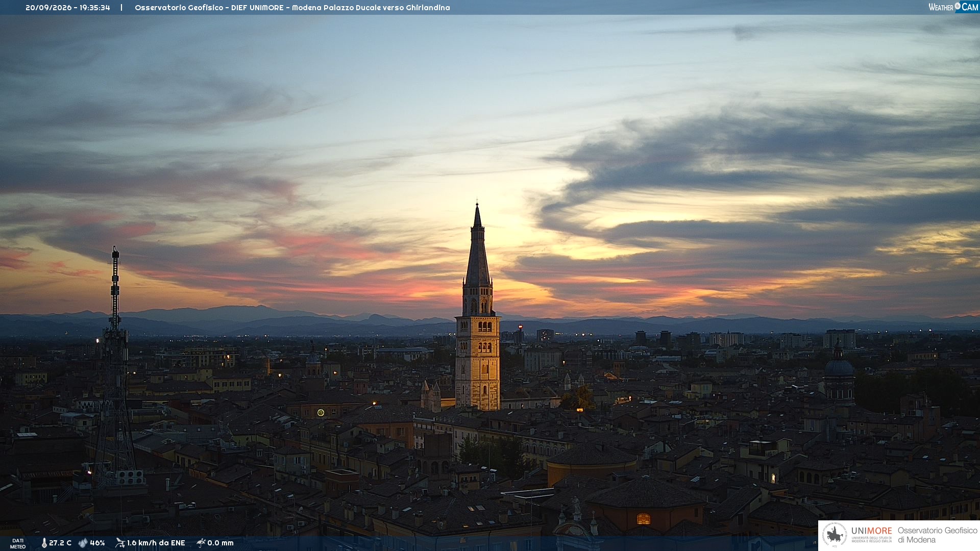The image size is (980, 551).
Task: Click the UNIMORE horseman seal emblem
Action: pos(835,535)
